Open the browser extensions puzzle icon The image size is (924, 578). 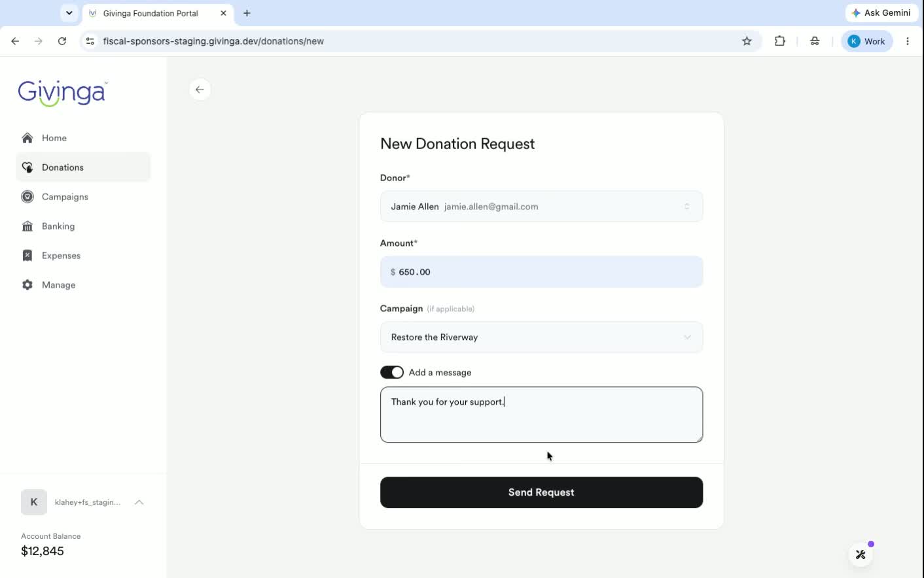coord(779,41)
